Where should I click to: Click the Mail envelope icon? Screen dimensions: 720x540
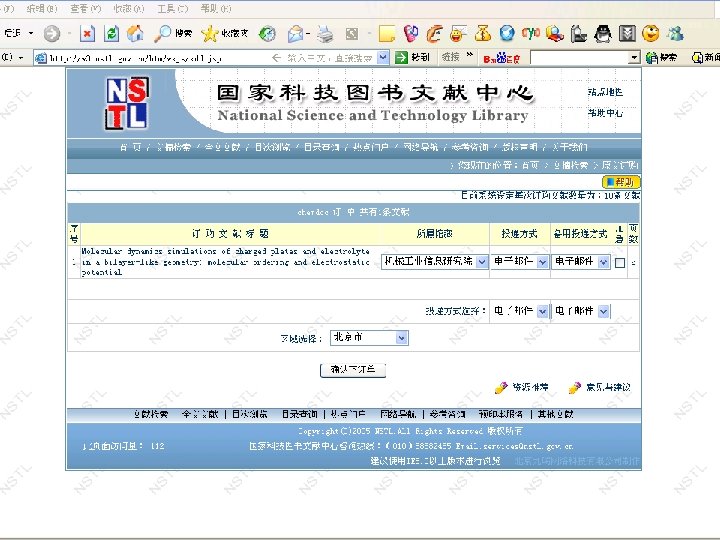click(x=295, y=34)
